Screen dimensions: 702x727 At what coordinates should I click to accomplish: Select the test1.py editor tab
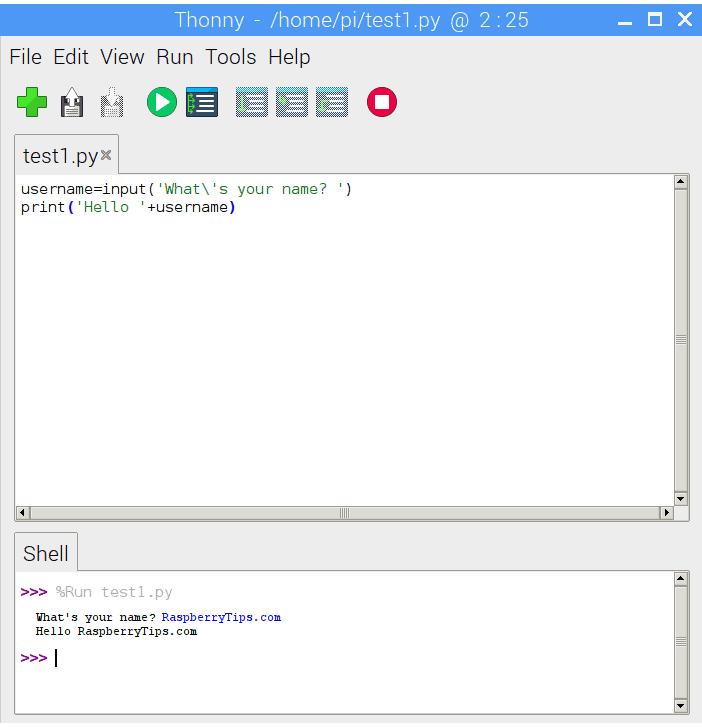pyautogui.click(x=59, y=156)
